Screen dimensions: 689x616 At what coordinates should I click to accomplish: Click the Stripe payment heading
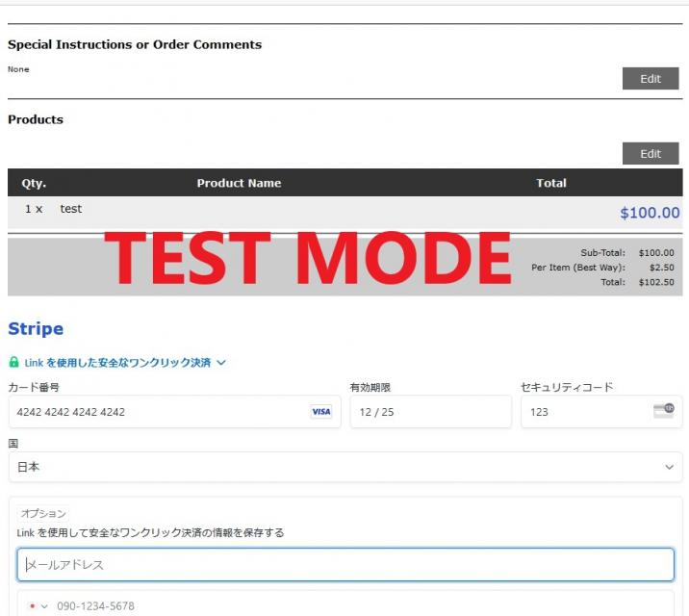[36, 329]
